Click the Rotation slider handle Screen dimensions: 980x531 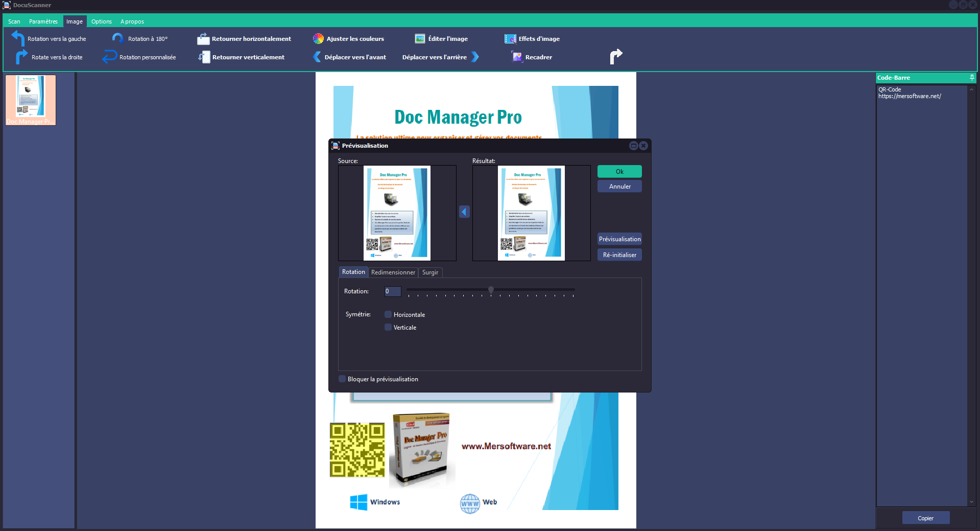(x=491, y=290)
